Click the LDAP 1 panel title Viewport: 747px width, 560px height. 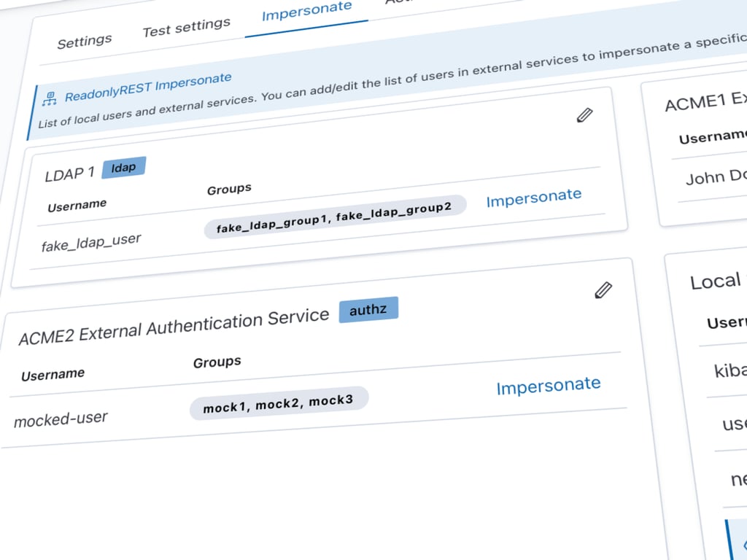(x=70, y=174)
